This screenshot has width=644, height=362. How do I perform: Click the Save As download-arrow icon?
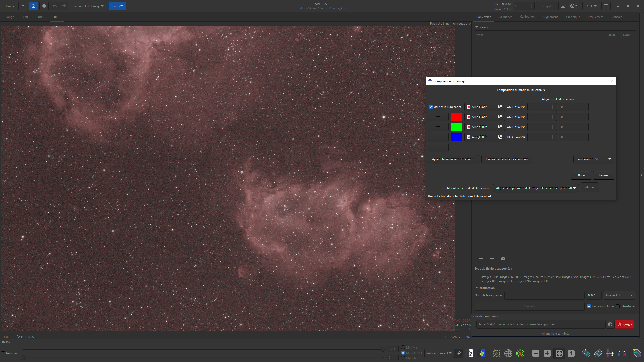[x=563, y=6]
